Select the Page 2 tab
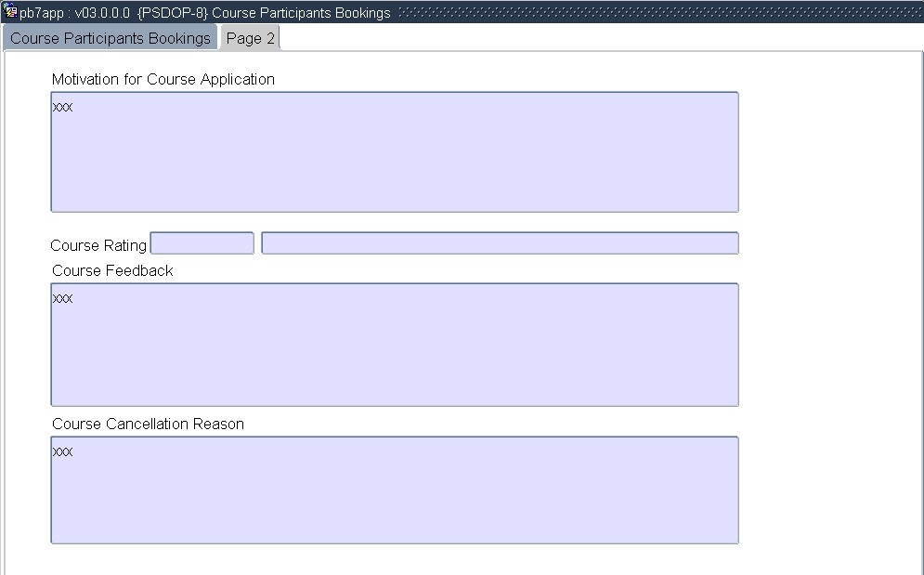 point(250,38)
